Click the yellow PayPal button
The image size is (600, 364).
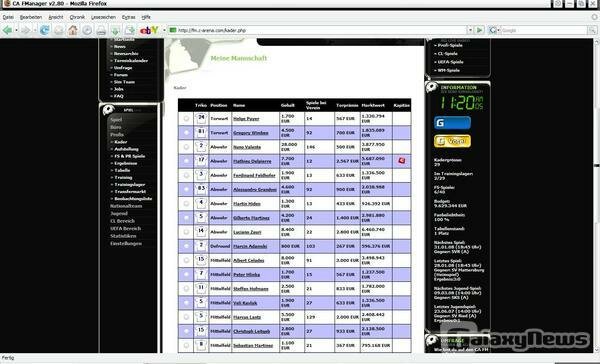(x=452, y=141)
